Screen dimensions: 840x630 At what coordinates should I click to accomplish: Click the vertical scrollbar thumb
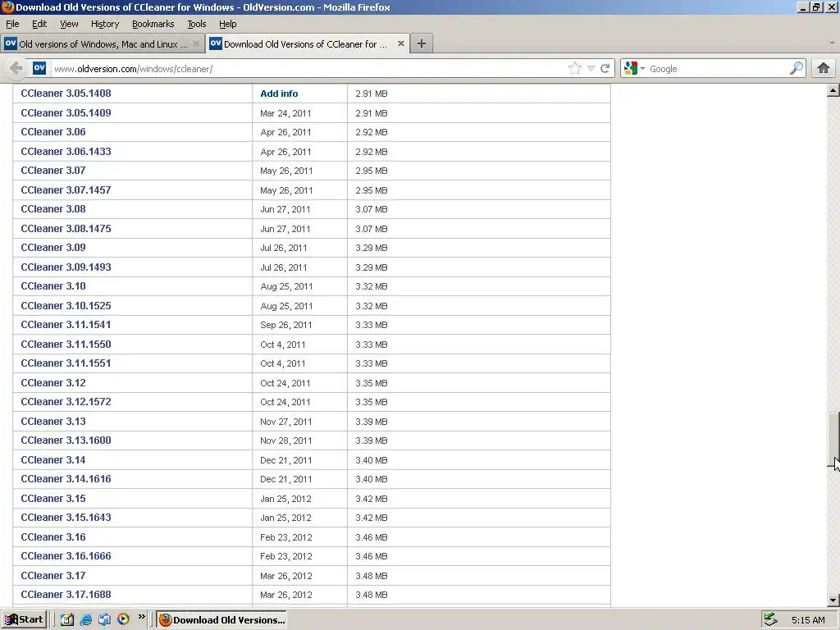point(833,440)
